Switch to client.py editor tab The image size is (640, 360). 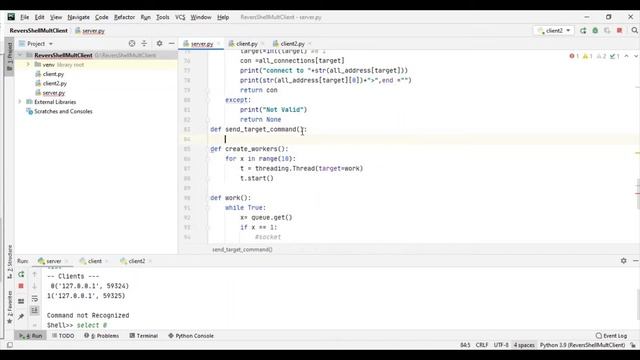tap(247, 44)
